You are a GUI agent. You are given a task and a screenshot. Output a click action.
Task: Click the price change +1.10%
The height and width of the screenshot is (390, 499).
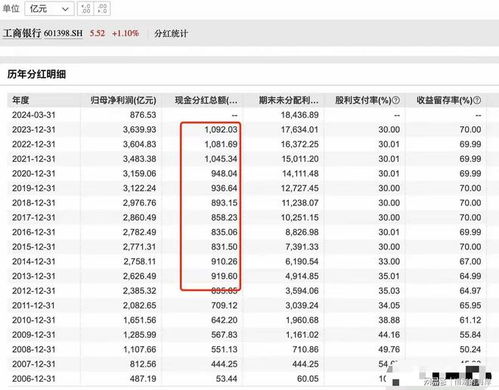click(x=125, y=33)
